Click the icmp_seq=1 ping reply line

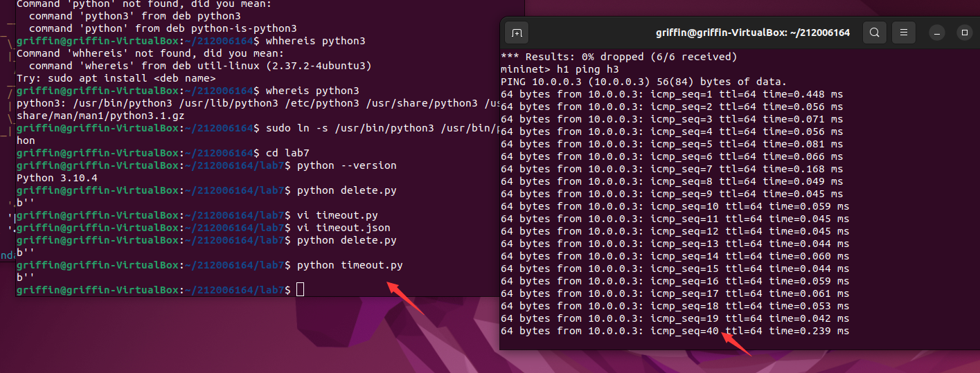pyautogui.click(x=672, y=94)
